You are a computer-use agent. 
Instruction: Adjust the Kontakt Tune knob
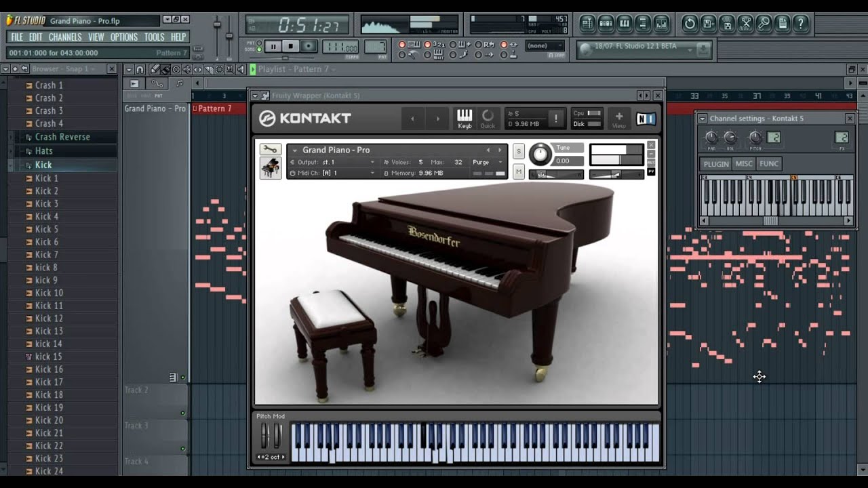click(x=540, y=155)
